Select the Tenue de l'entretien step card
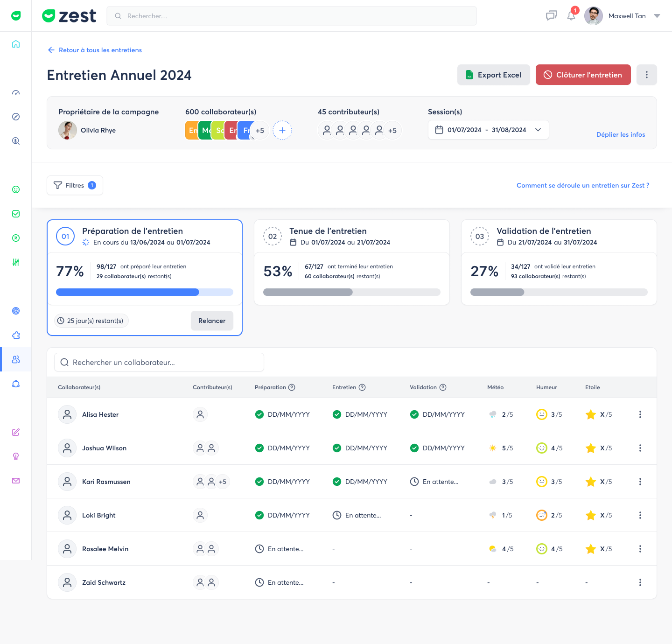 tap(351, 262)
